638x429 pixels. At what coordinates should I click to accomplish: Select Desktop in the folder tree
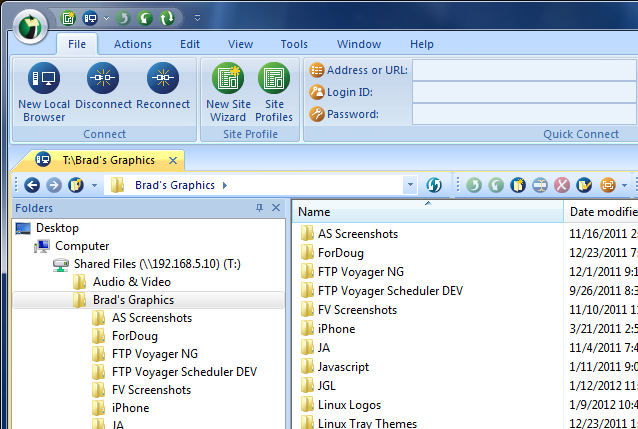coord(57,228)
